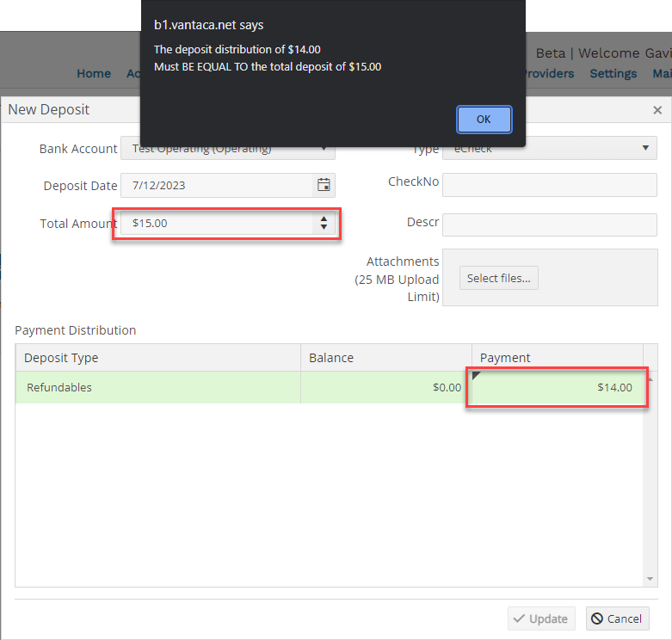
Task: Close the New Deposit dialog with X
Action: 657,110
